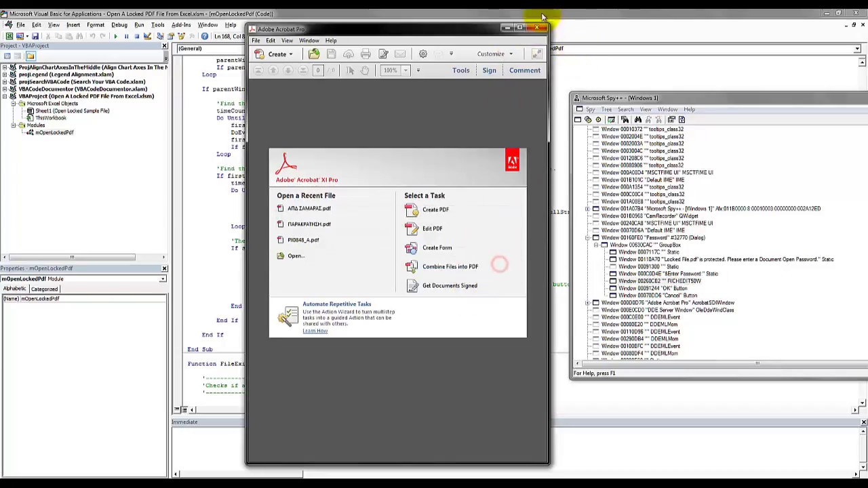This screenshot has height=488, width=868.
Task: Click the Toggle Folders icon in Project pane
Action: (x=31, y=56)
